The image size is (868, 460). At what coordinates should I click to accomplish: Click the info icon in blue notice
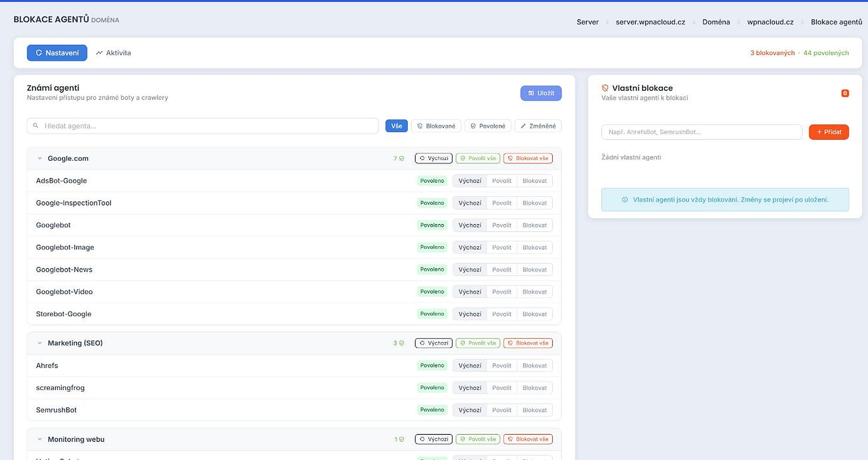point(625,200)
